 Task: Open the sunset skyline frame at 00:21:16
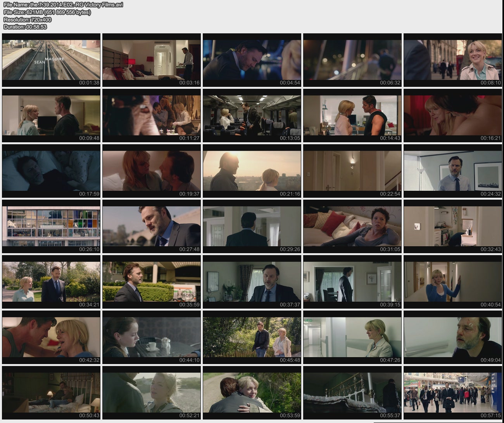[x=252, y=171]
